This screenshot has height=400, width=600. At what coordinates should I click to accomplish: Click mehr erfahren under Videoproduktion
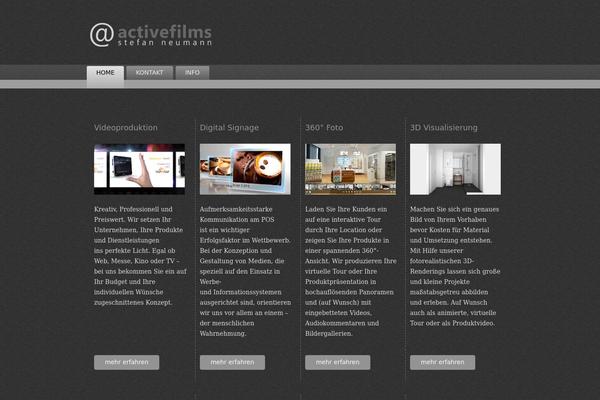[127, 362]
